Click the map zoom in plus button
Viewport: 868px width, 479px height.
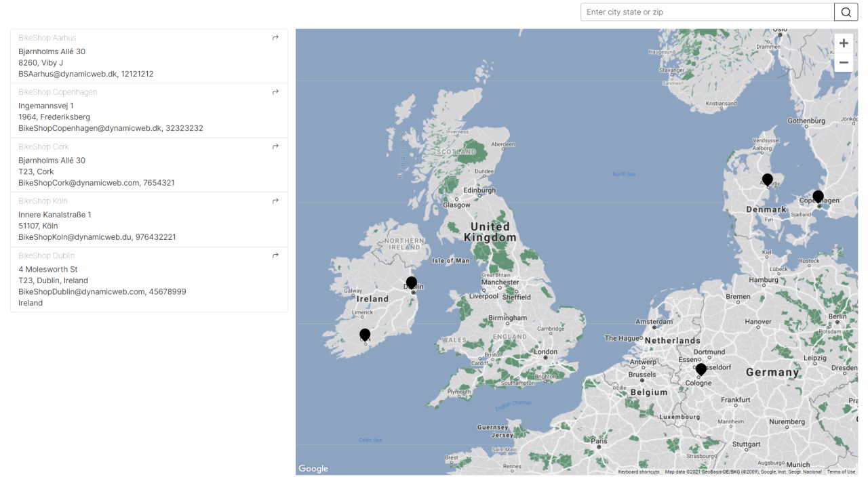[x=844, y=43]
